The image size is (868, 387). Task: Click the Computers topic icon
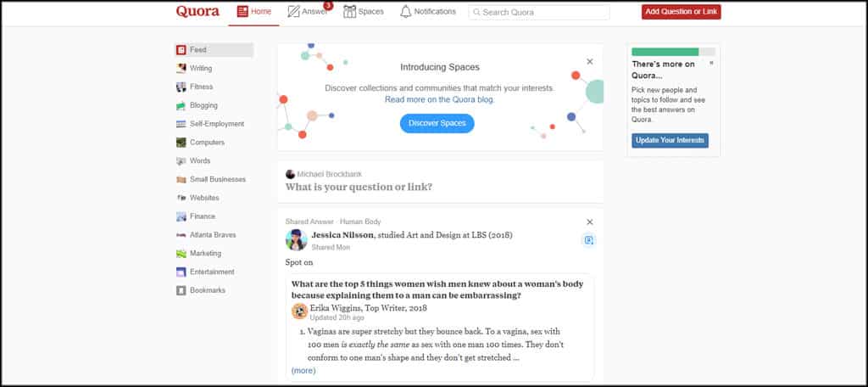pos(181,143)
